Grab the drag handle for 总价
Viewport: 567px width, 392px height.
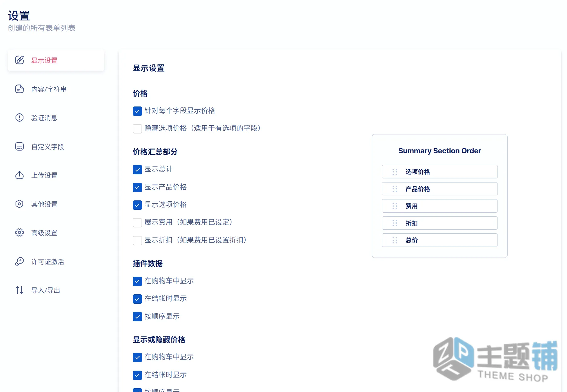point(395,240)
